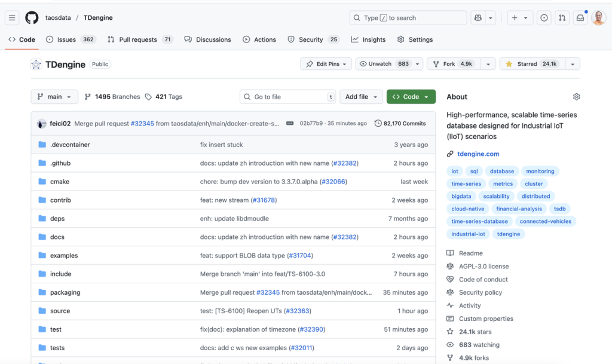
Task: Open the Add file dropdown
Action: (362, 97)
